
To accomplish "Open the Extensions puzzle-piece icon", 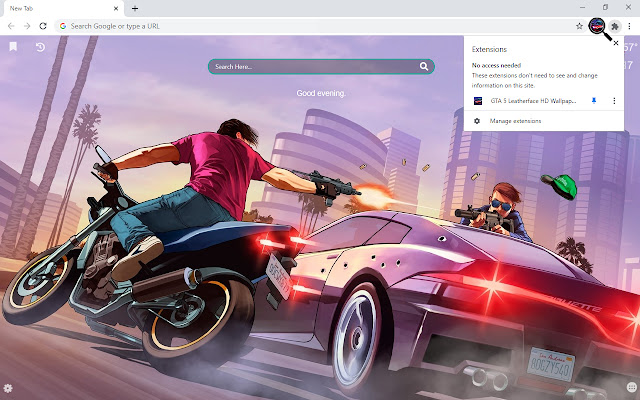I will (614, 27).
